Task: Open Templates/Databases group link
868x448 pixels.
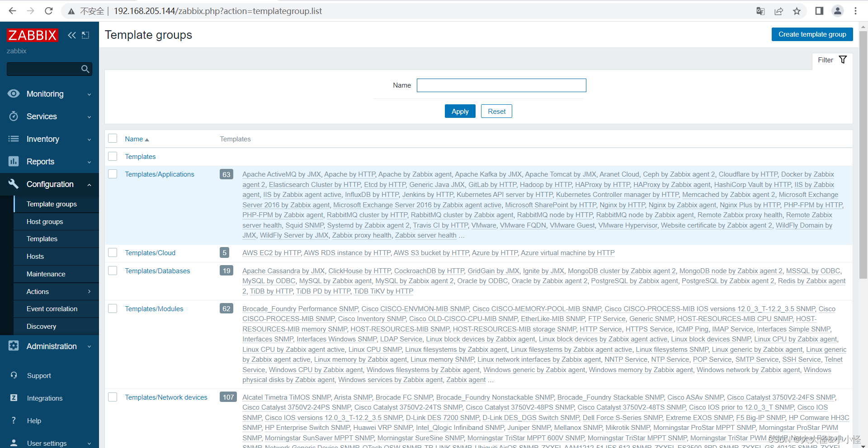Action: pos(157,271)
